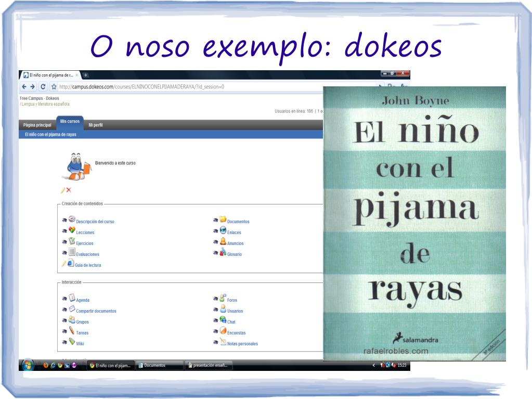Select browser tab El niño con el pijama
Screen dimensions: 532x399
pos(50,75)
